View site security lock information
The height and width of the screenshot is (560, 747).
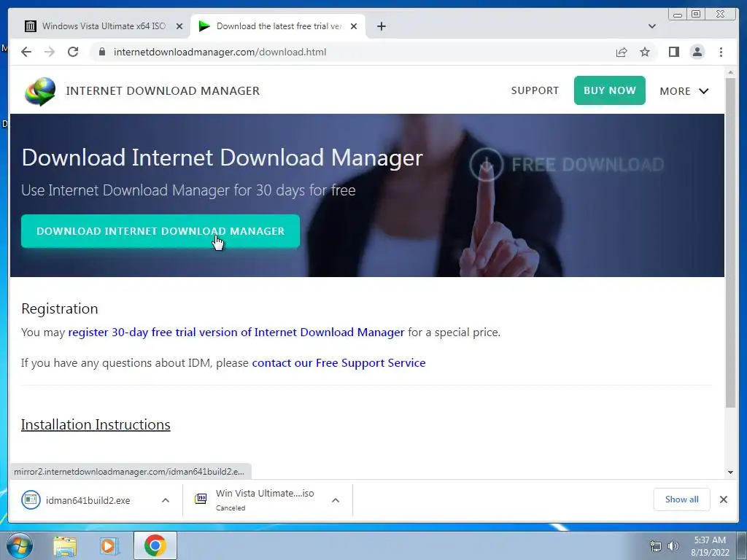click(101, 52)
